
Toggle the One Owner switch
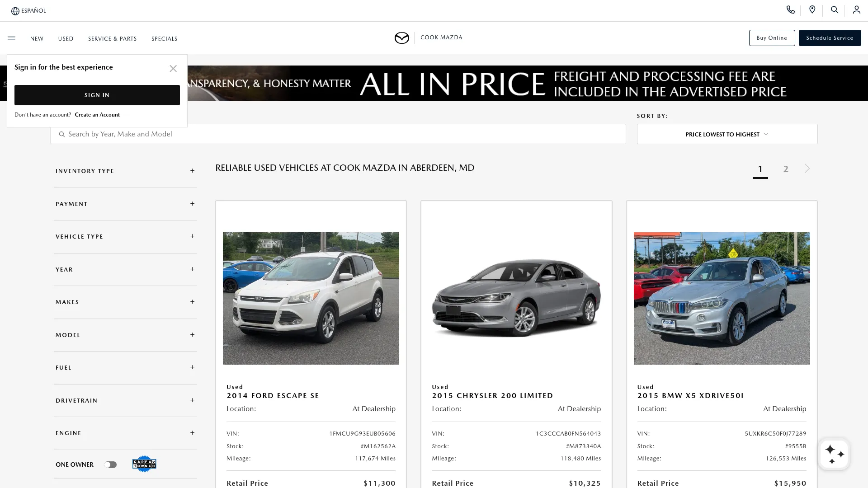coord(110,465)
